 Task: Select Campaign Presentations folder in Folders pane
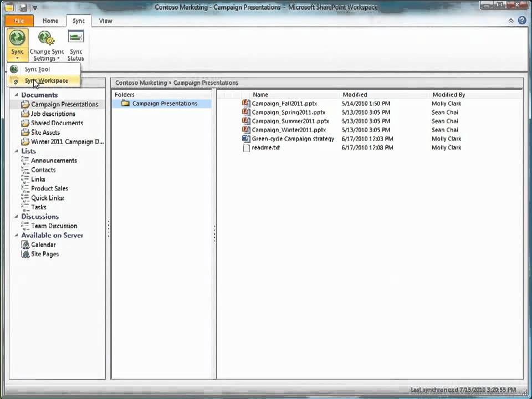pyautogui.click(x=162, y=104)
